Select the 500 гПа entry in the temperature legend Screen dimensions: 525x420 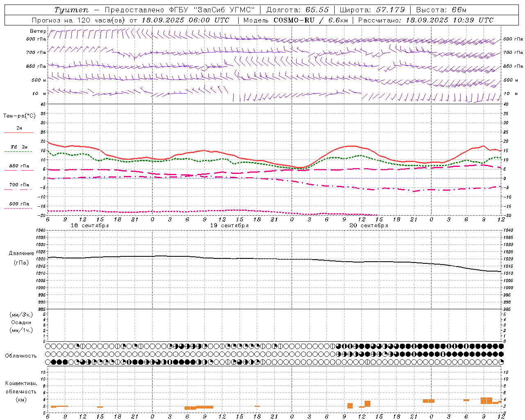pyautogui.click(x=19, y=204)
